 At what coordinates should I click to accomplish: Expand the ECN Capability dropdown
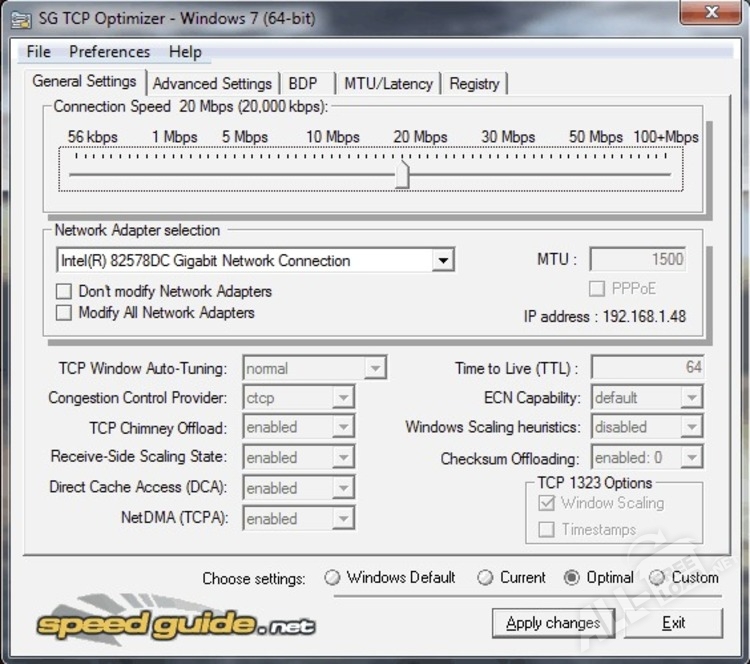click(691, 398)
